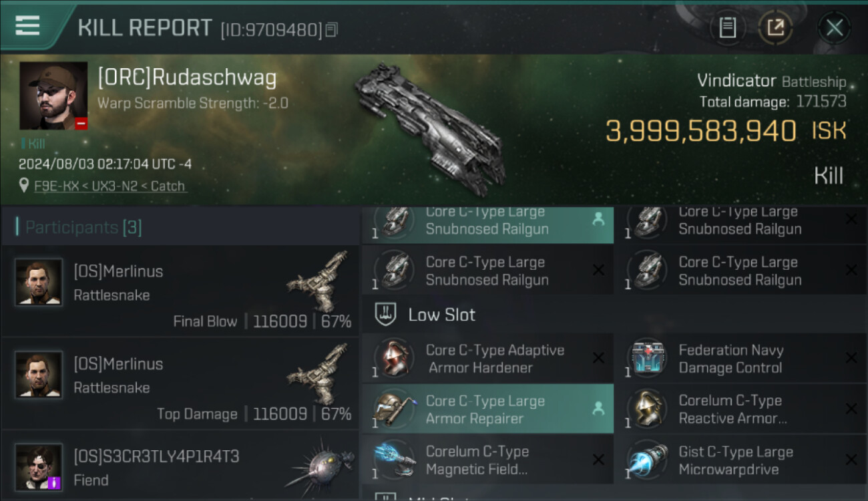Close the kill report window

click(834, 28)
